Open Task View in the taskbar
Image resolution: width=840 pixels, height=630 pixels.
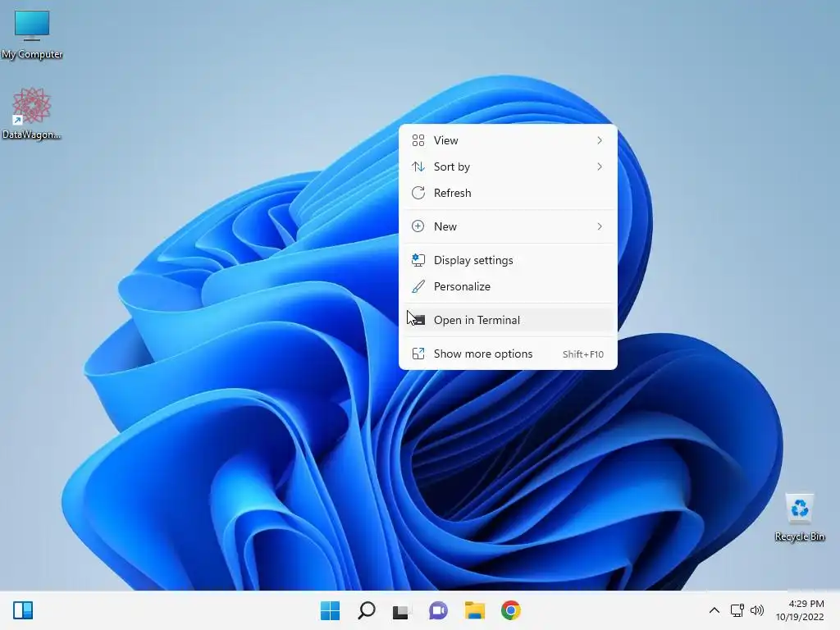pyautogui.click(x=401, y=610)
